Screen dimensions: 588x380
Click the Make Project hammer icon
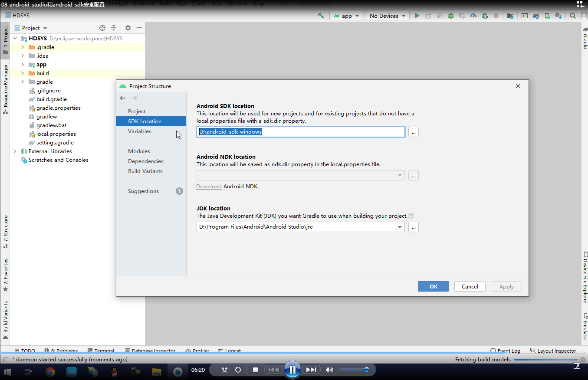pyautogui.click(x=321, y=16)
